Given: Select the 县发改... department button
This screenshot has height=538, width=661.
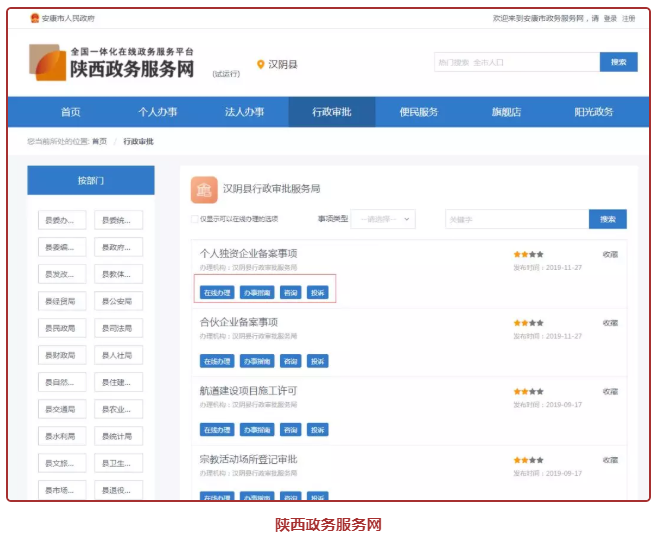Looking at the screenshot, I should coord(62,274).
